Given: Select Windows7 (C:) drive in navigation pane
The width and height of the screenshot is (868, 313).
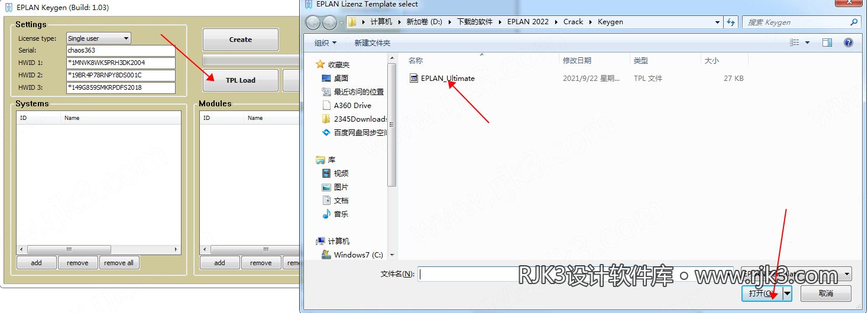Looking at the screenshot, I should (352, 255).
